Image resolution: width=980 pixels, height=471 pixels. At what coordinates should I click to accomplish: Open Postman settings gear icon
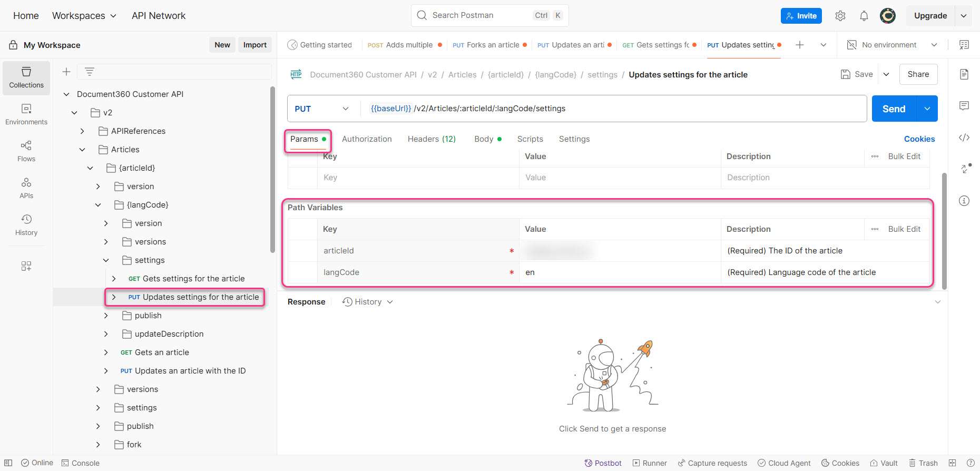pyautogui.click(x=840, y=16)
